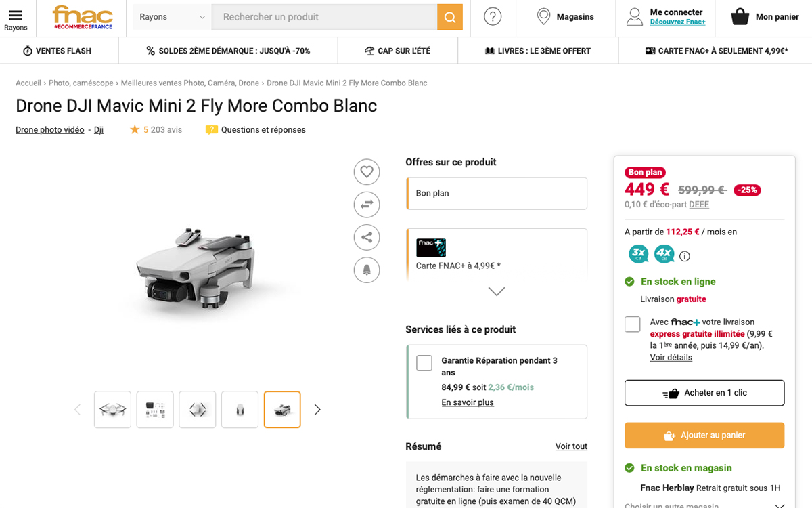Click the Bon plan offer card
Image resolution: width=812 pixels, height=508 pixels.
[x=497, y=194]
